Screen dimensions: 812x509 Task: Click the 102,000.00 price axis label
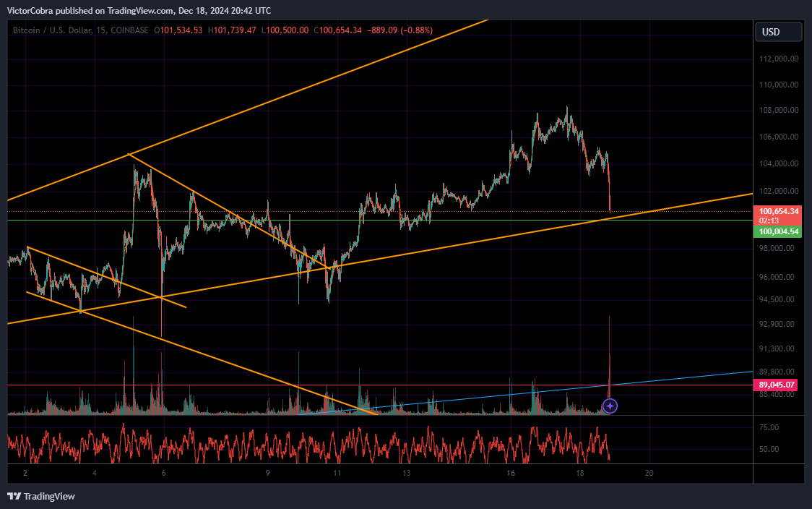pyautogui.click(x=778, y=191)
